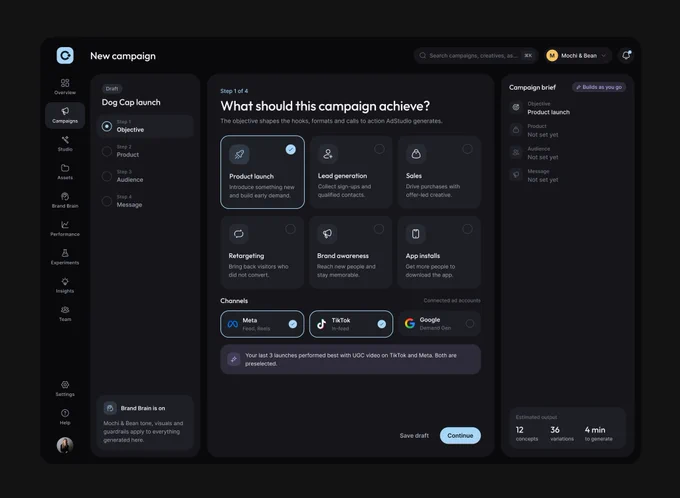680x498 pixels.
Task: Open the Mochi & Bean workspace dropdown
Action: [579, 56]
